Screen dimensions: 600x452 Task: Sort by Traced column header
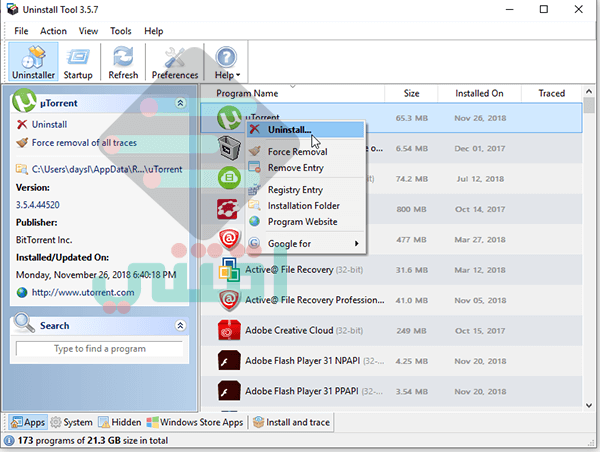551,93
